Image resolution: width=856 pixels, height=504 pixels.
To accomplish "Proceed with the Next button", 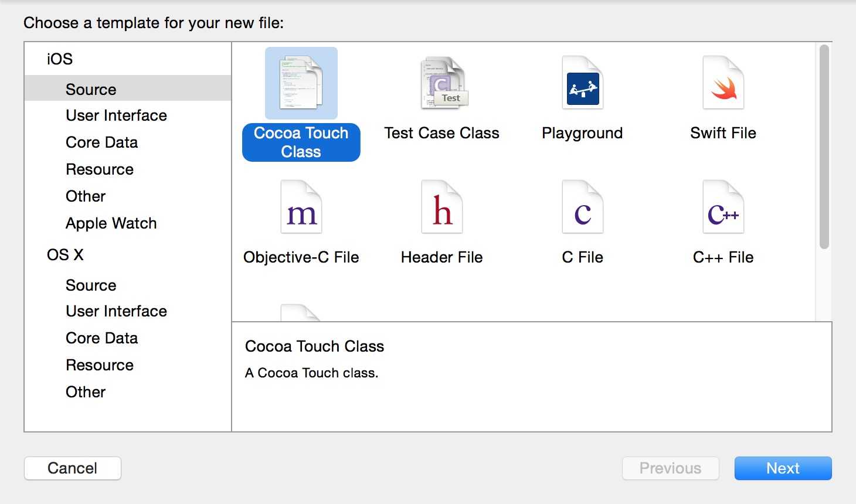I will (x=783, y=468).
